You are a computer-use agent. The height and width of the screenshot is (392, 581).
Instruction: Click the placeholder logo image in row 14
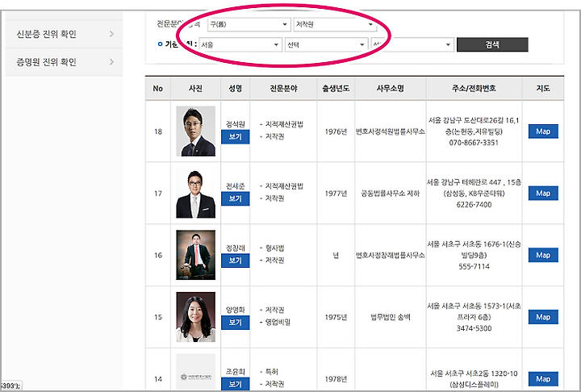pyautogui.click(x=195, y=373)
